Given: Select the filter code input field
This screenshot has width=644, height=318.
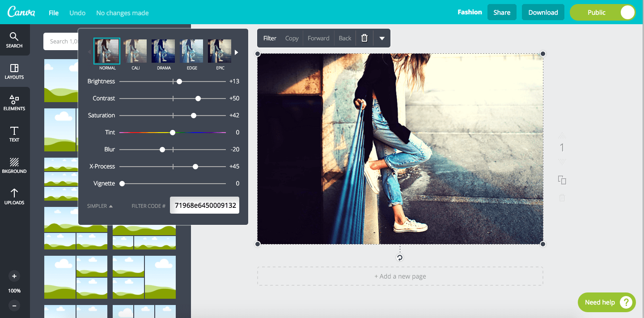Looking at the screenshot, I should (204, 205).
